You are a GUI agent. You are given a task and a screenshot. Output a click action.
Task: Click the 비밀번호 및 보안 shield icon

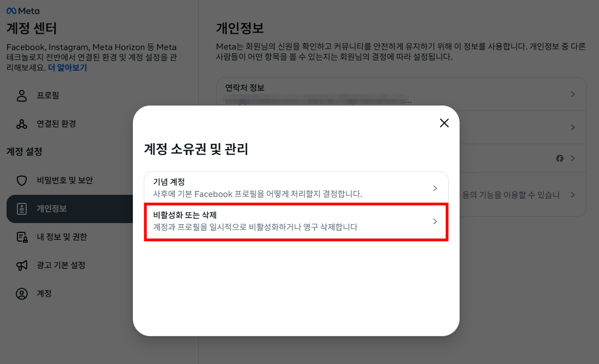tap(22, 180)
